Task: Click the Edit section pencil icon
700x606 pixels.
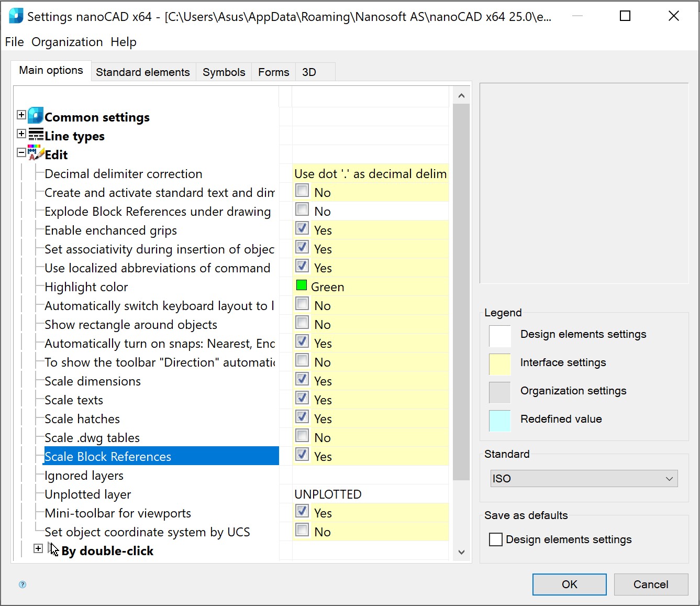Action: [36, 153]
